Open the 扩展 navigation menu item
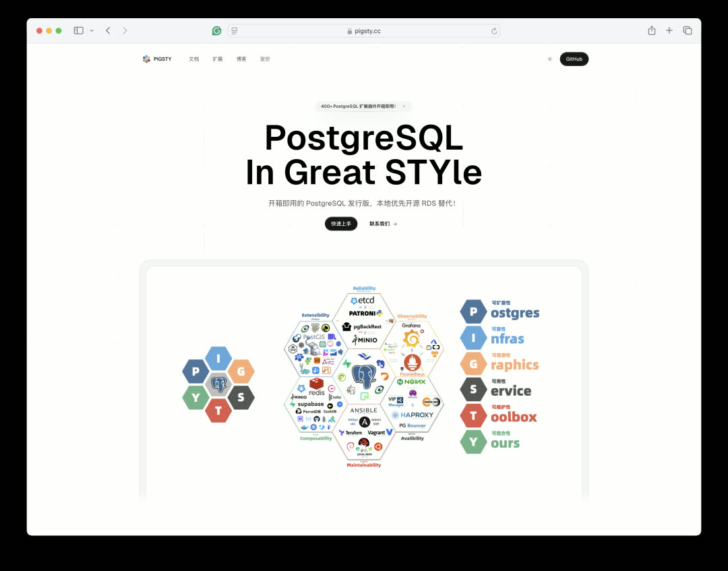This screenshot has height=571, width=728. 218,59
